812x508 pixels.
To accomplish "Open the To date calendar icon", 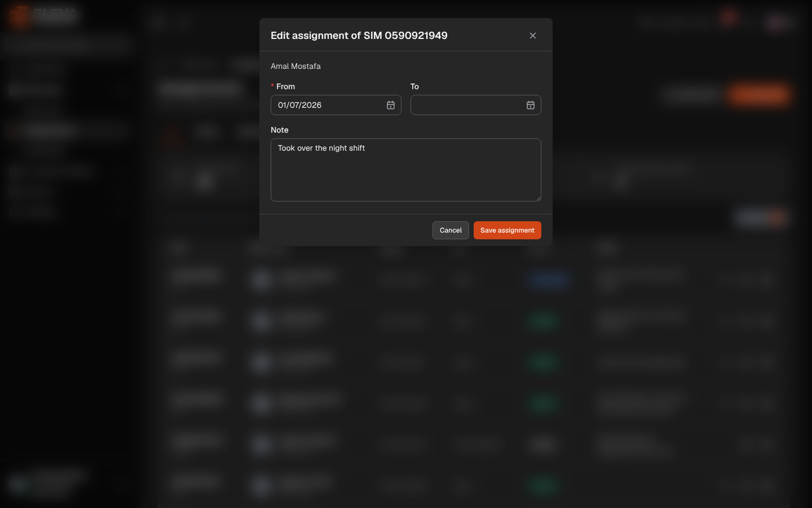I will tap(530, 105).
